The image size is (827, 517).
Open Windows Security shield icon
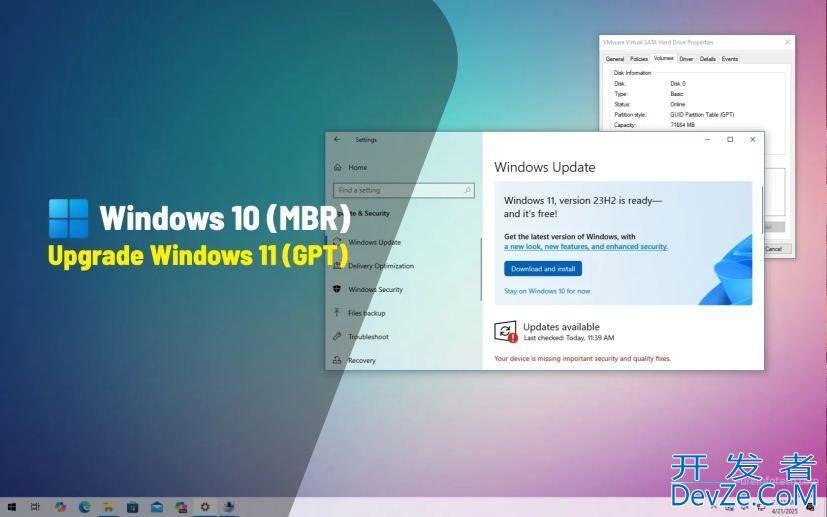click(x=337, y=289)
